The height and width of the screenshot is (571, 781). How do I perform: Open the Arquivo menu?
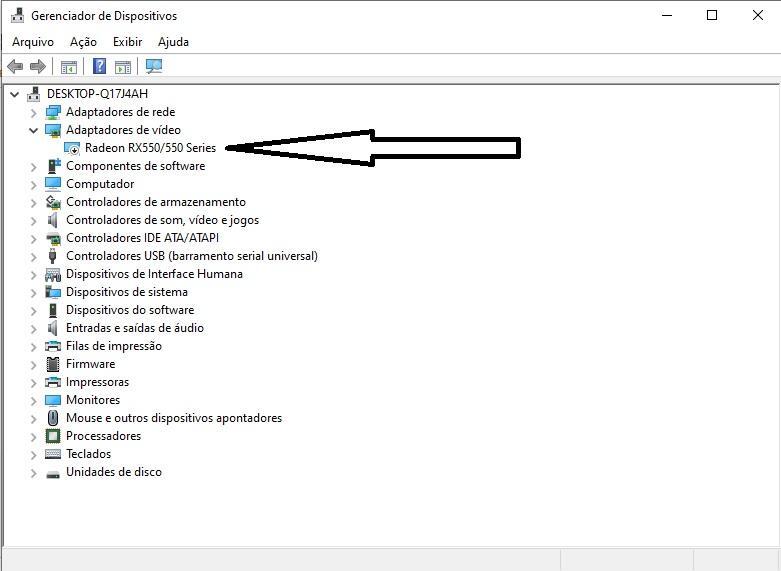pos(33,42)
